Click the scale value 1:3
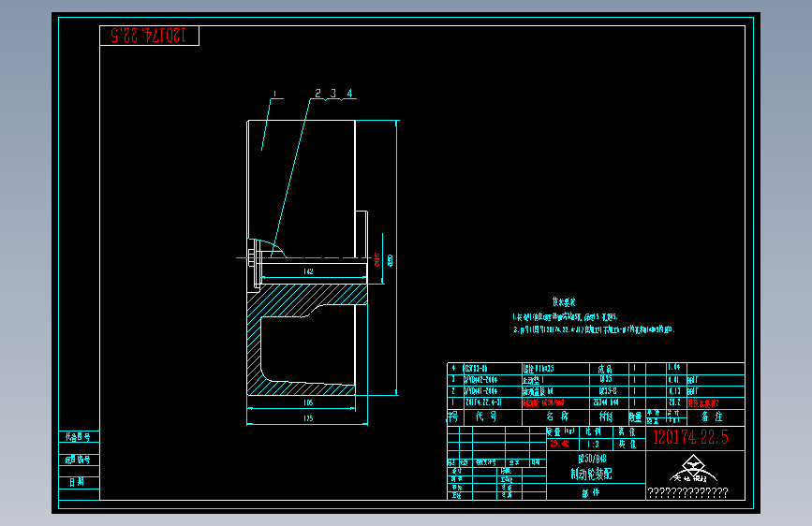The height and width of the screenshot is (526, 812). [x=594, y=445]
